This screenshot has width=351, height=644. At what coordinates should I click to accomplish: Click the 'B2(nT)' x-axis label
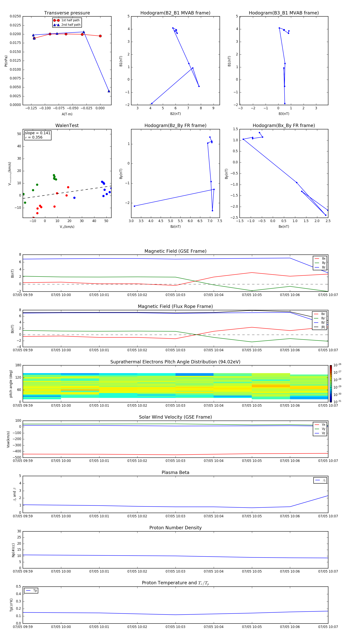(x=175, y=114)
